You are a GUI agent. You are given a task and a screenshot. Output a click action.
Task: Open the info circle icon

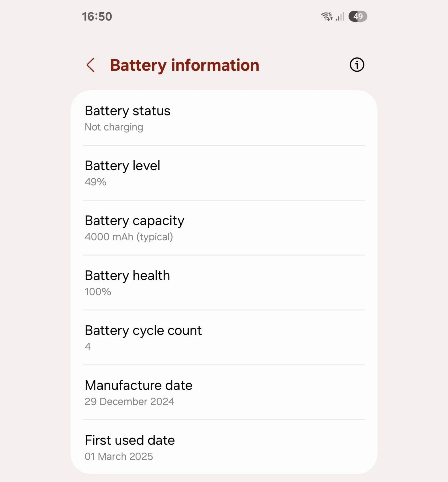pos(357,65)
